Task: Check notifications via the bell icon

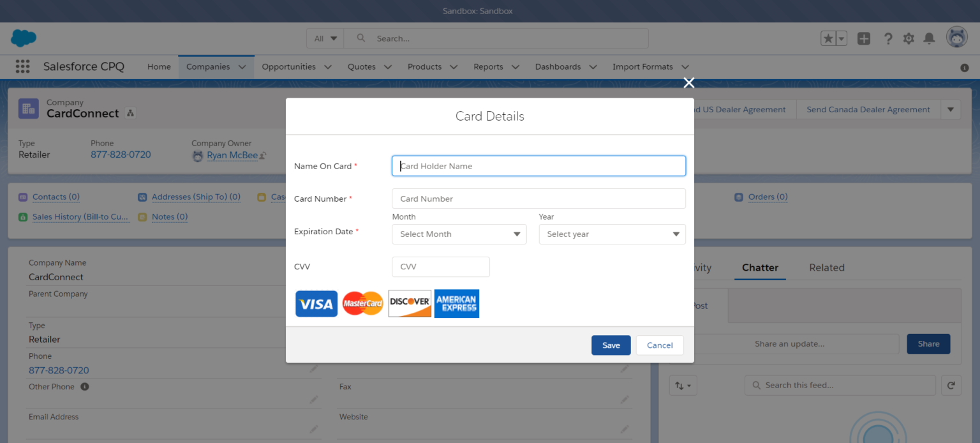Action: coord(929,38)
